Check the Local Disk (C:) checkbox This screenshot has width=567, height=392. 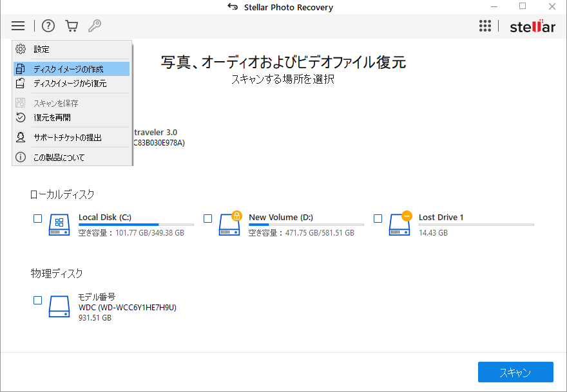pos(37,219)
